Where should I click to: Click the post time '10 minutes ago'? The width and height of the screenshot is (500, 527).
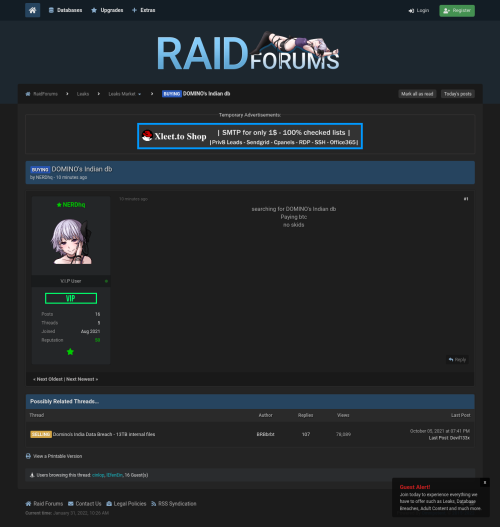(x=133, y=199)
